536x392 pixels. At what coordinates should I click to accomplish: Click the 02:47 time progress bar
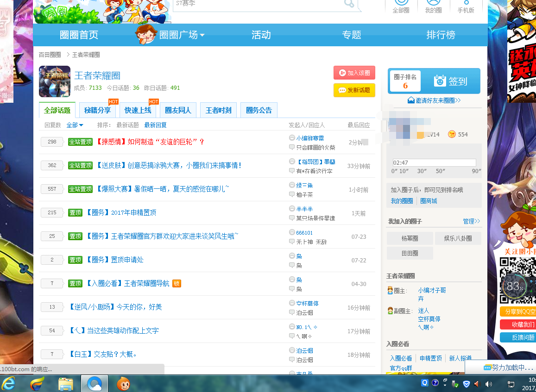[x=434, y=162]
